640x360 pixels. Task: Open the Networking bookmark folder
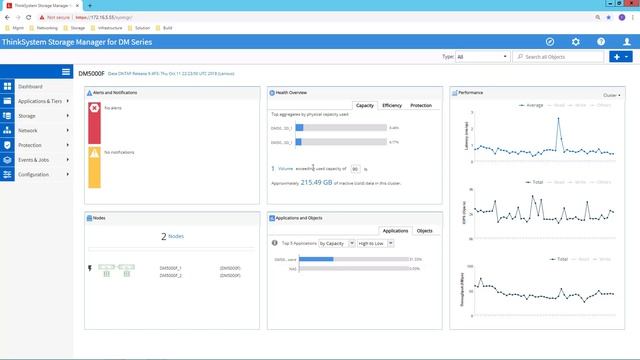coord(43,28)
